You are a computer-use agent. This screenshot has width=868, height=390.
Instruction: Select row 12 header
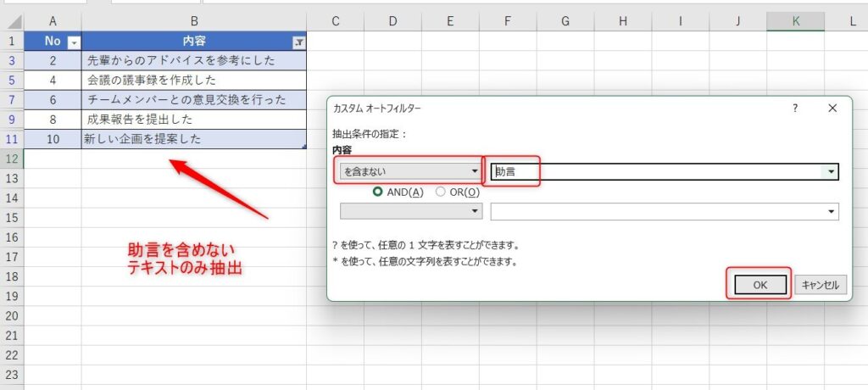point(12,159)
